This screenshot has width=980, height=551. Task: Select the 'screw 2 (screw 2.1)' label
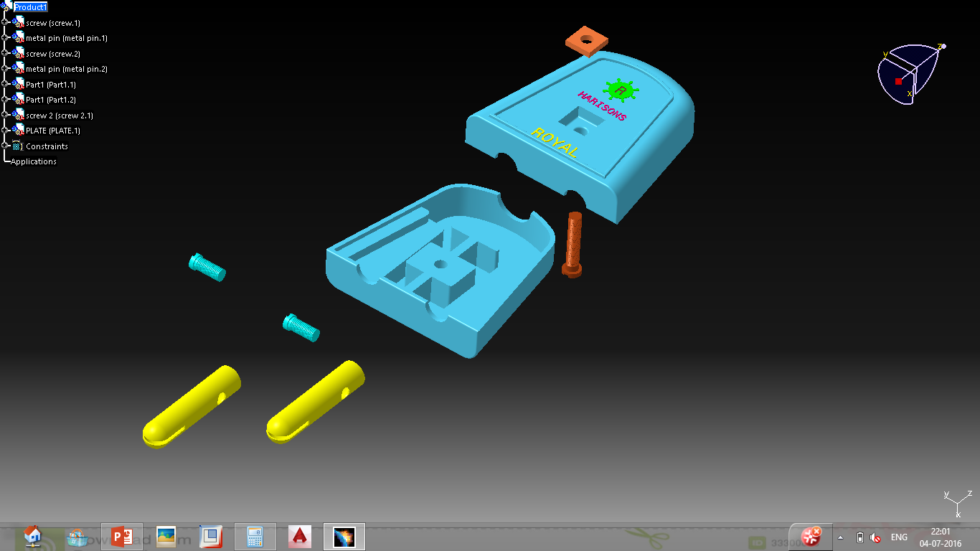[x=60, y=116]
